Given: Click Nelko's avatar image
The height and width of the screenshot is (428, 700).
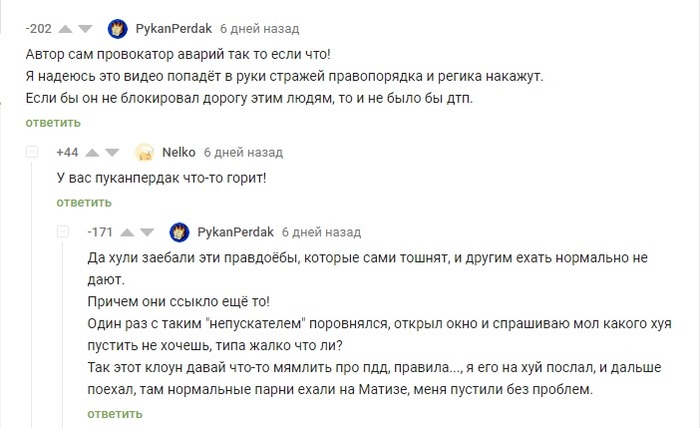Looking at the screenshot, I should click(144, 153).
